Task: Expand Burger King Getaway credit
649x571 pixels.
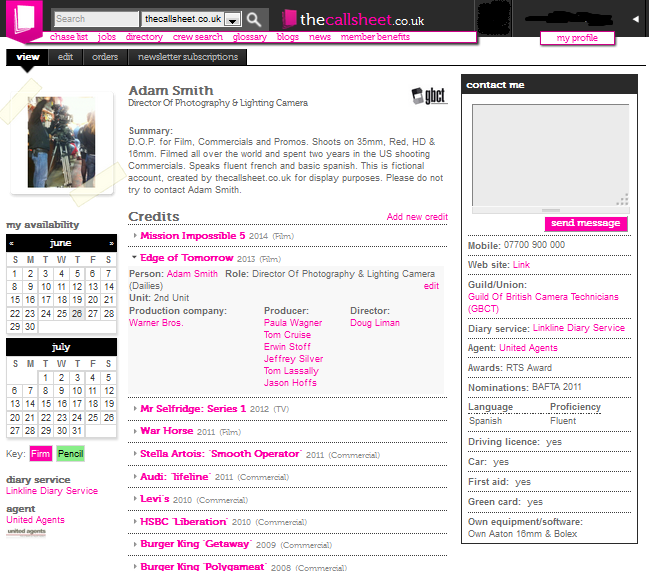Action: point(135,544)
